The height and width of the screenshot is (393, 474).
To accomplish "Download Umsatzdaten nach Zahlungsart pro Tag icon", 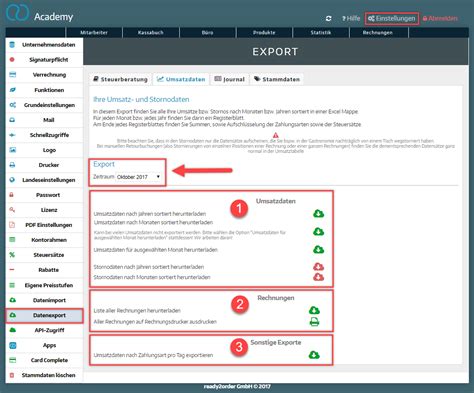I will pyautogui.click(x=314, y=355).
